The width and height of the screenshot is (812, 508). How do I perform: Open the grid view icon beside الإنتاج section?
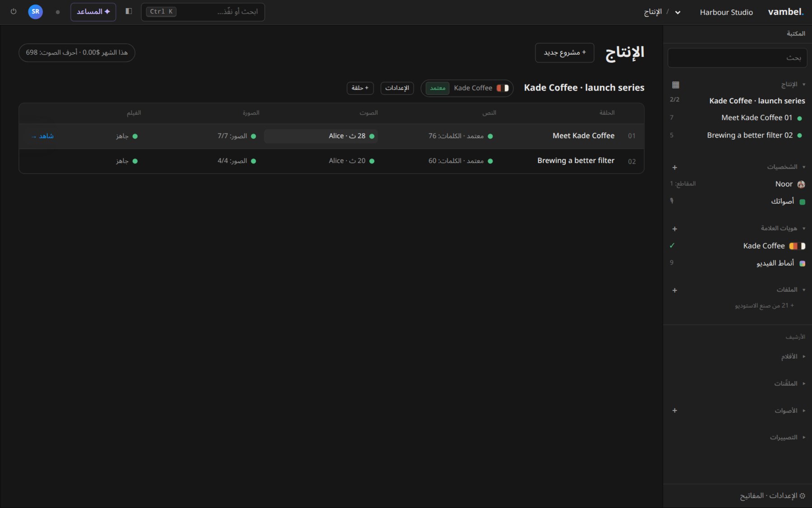point(675,85)
